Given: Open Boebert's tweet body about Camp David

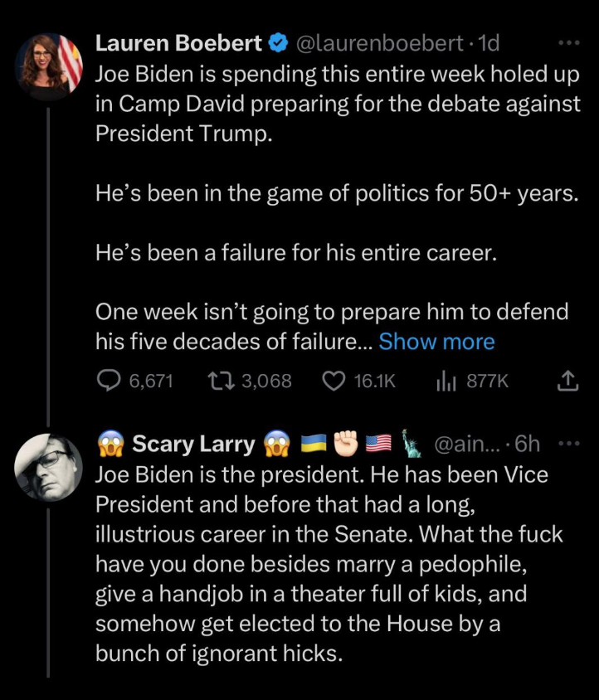Looking at the screenshot, I should (332, 108).
